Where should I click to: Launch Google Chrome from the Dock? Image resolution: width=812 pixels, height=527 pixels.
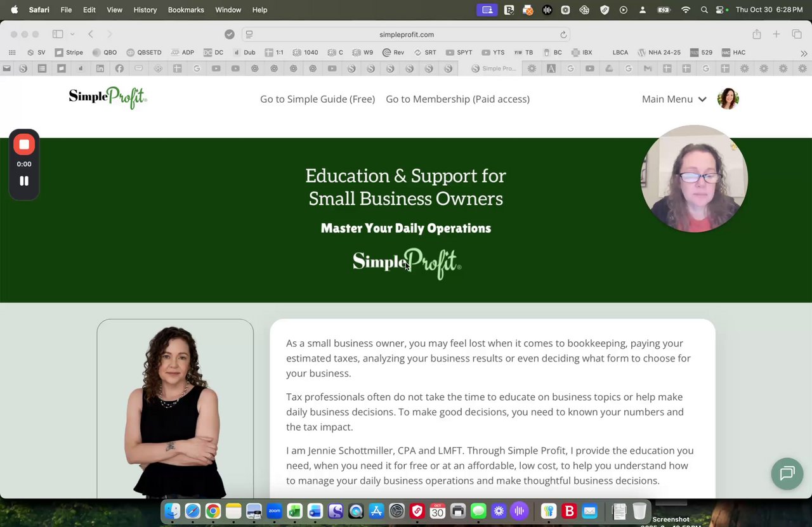[x=213, y=511]
